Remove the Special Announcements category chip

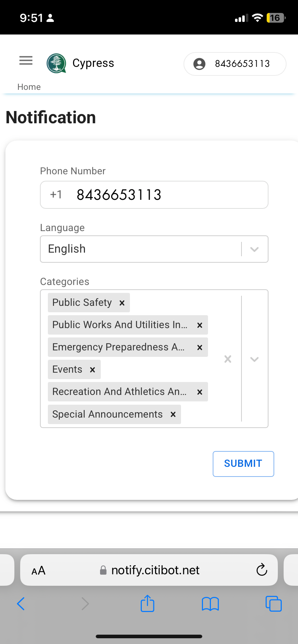173,414
